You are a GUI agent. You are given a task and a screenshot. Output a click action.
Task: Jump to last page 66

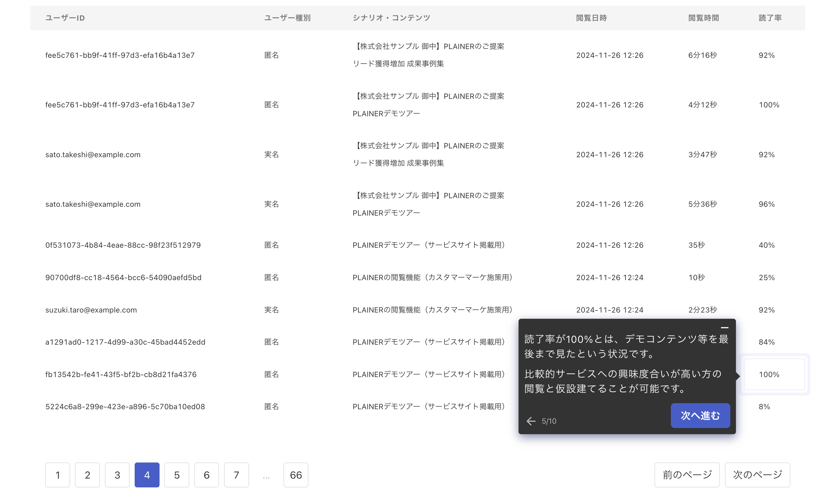click(296, 475)
